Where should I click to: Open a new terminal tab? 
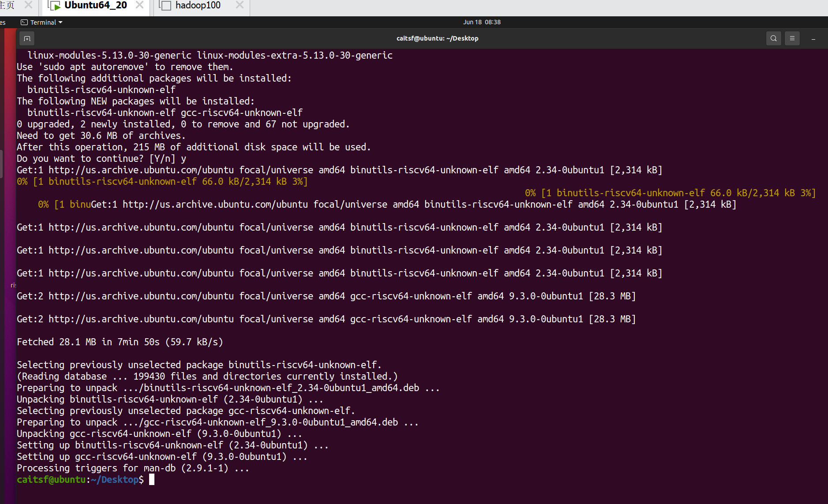pyautogui.click(x=27, y=39)
